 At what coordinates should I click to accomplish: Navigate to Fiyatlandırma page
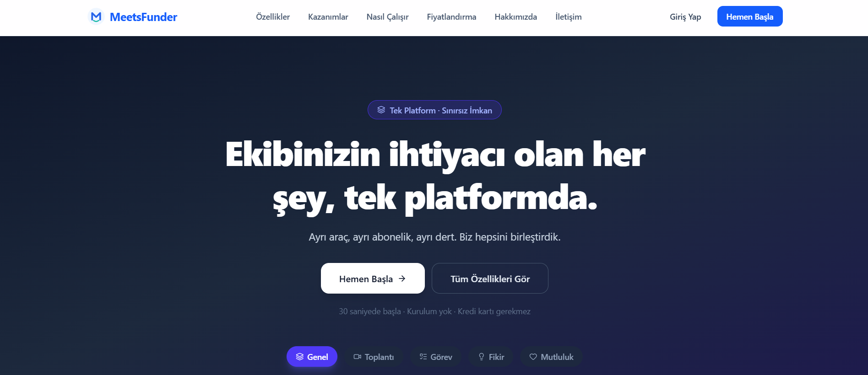tap(451, 17)
